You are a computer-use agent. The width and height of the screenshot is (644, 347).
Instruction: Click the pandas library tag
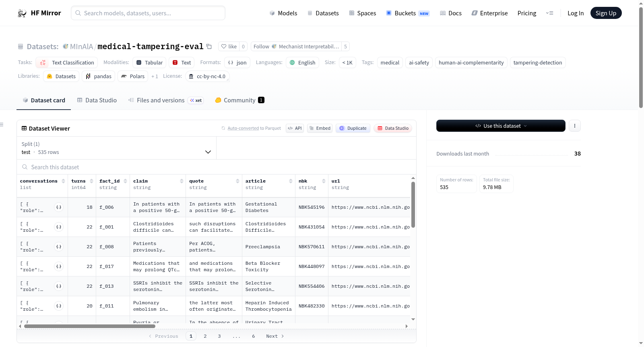click(99, 76)
